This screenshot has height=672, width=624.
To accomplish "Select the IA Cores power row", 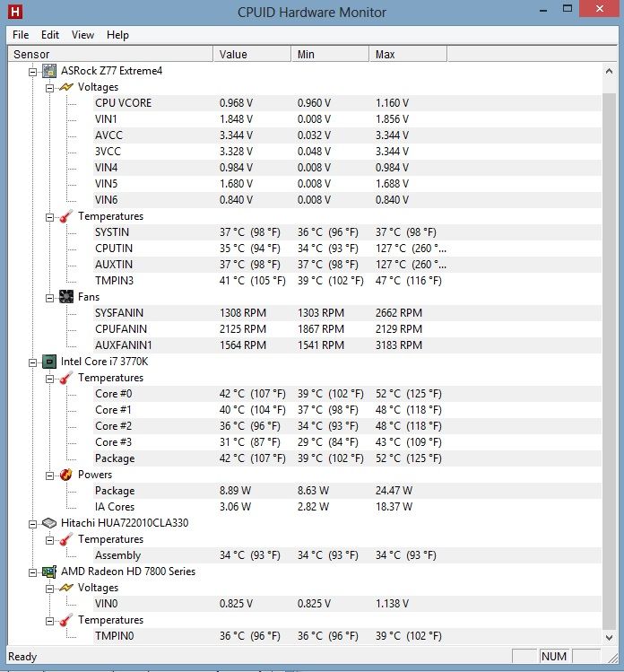I will 347,507.
